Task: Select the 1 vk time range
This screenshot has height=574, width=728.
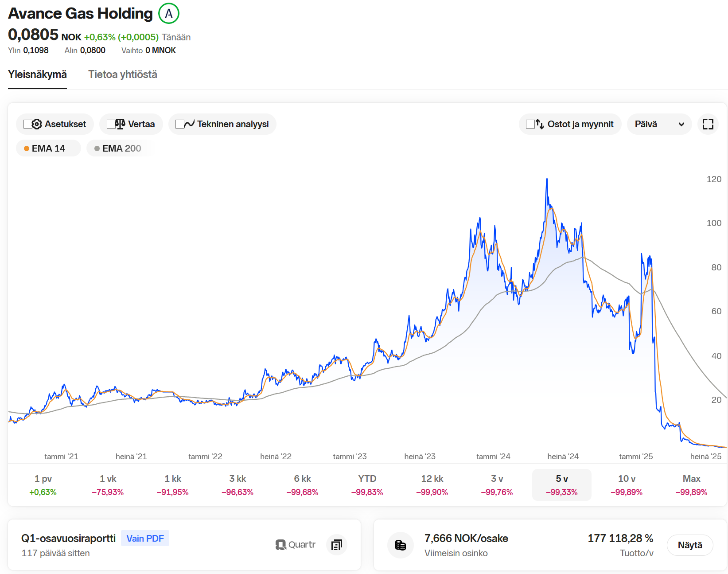Action: (x=108, y=485)
